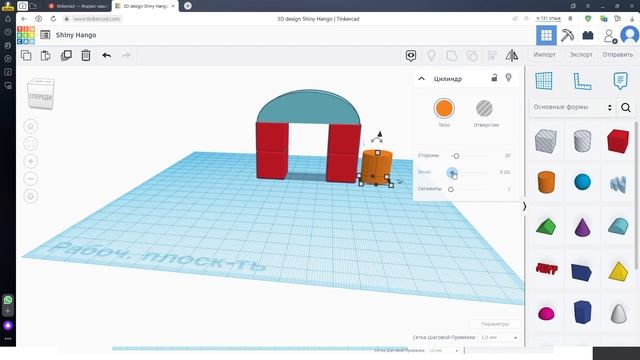The height and width of the screenshot is (360, 640).
Task: Click the Group shapes tool
Action: tap(451, 56)
